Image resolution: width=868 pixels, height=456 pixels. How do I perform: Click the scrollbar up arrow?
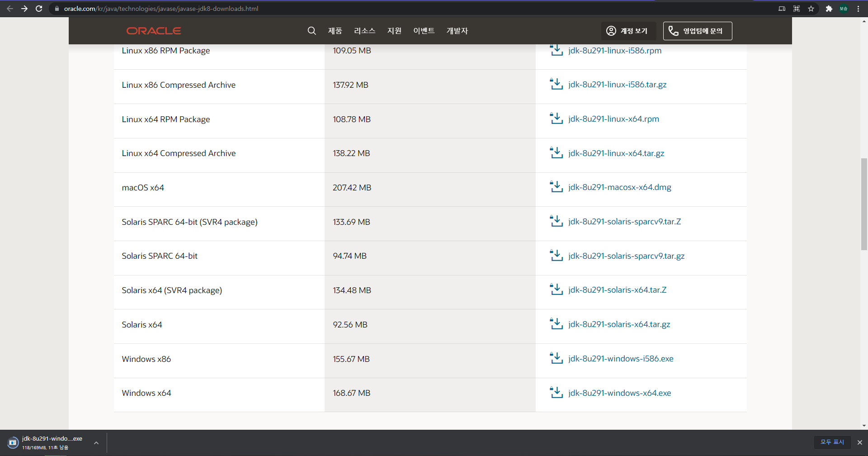[x=864, y=21]
